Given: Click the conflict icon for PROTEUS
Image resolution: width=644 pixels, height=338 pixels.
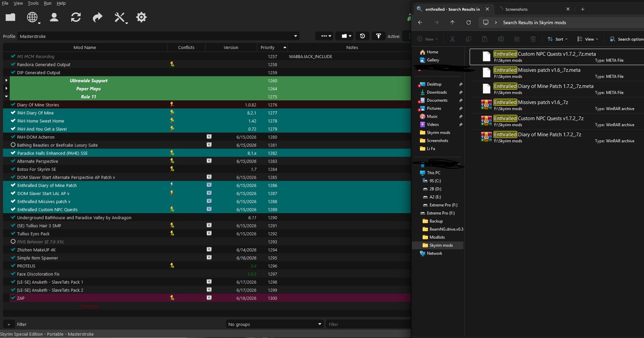Looking at the screenshot, I should point(172,265).
